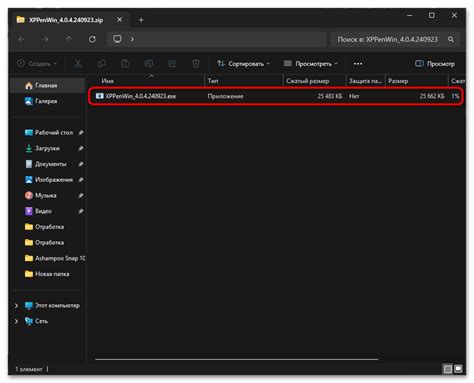Switch to large icons view in status bar

tap(458, 369)
